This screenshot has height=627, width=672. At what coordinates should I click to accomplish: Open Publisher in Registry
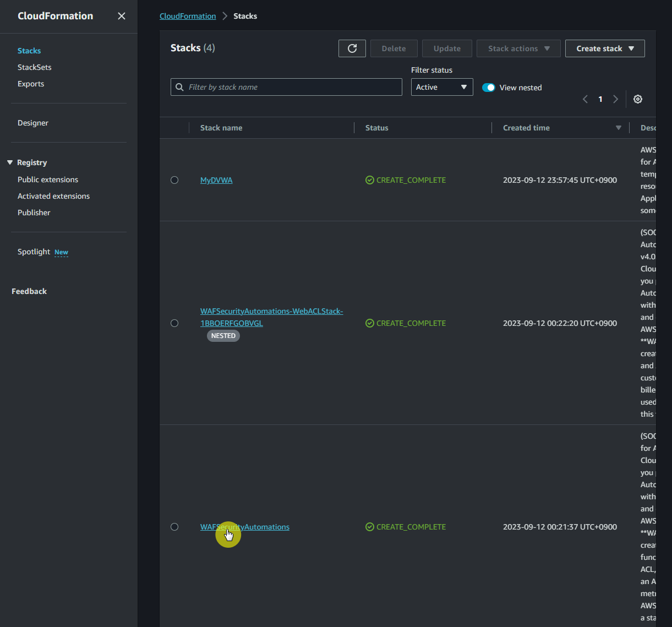coord(34,212)
